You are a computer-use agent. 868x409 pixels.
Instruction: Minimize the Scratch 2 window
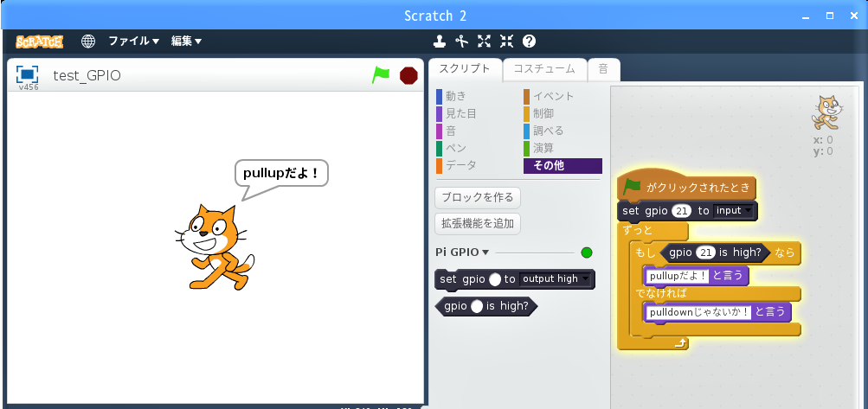click(807, 16)
